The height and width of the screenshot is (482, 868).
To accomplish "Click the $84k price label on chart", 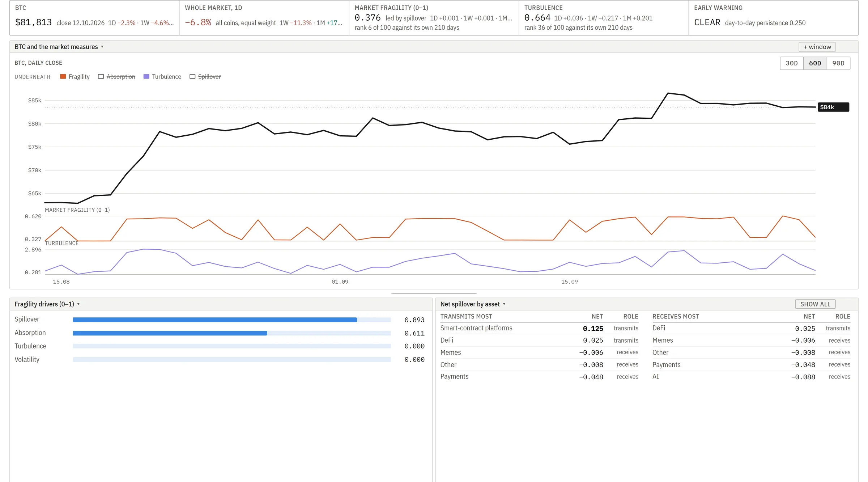I will (833, 107).
